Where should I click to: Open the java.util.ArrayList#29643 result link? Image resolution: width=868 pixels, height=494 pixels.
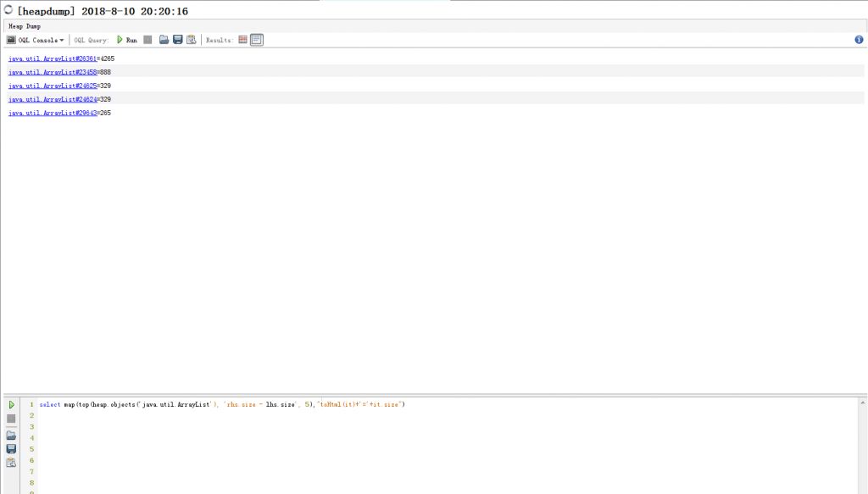tap(53, 113)
